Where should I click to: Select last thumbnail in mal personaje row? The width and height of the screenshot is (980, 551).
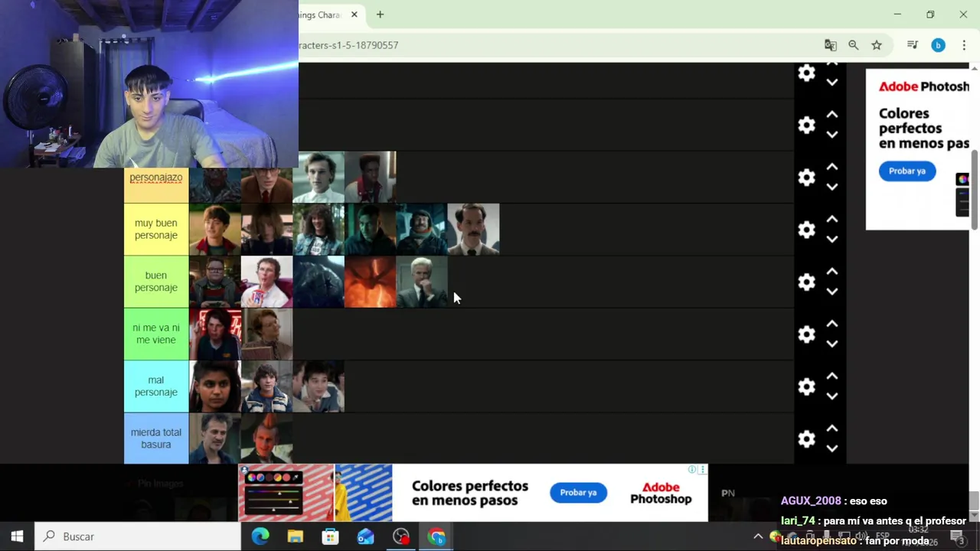318,386
